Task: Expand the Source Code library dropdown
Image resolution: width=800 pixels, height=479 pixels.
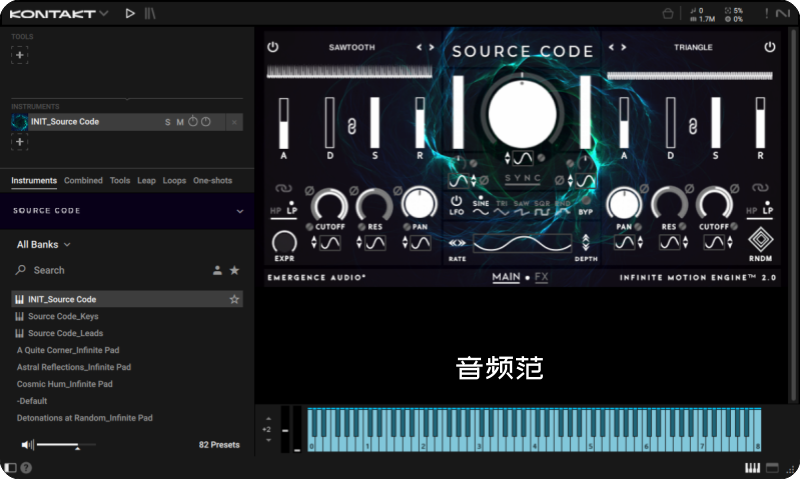Action: 239,211
